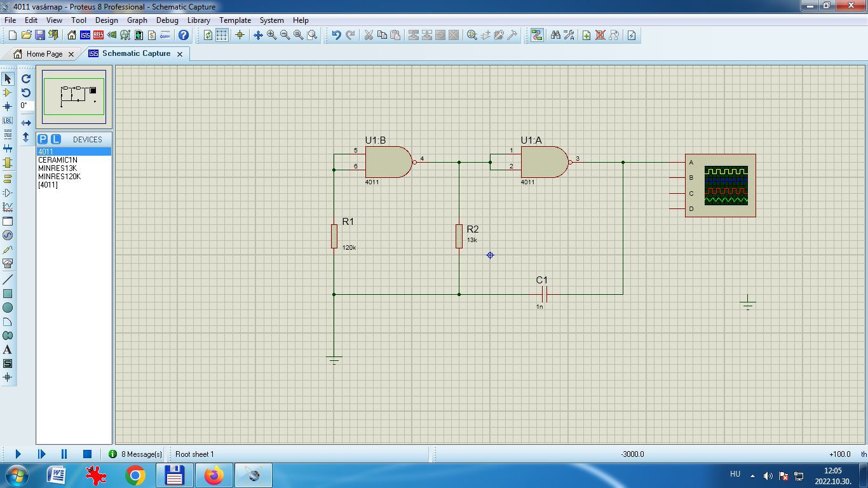The width and height of the screenshot is (868, 488).
Task: Open the File menu
Action: coord(10,20)
